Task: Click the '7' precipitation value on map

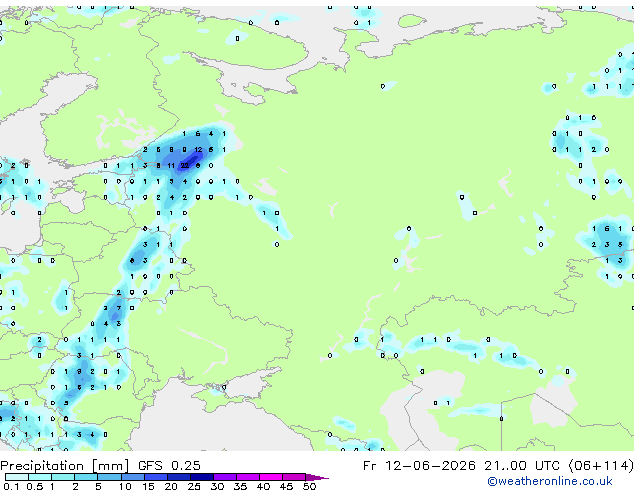Action: pyautogui.click(x=118, y=308)
